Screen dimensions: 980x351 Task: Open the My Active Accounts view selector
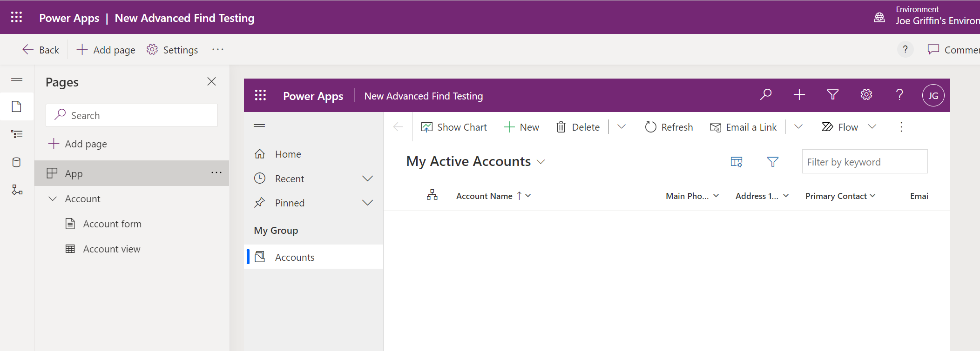click(x=475, y=161)
